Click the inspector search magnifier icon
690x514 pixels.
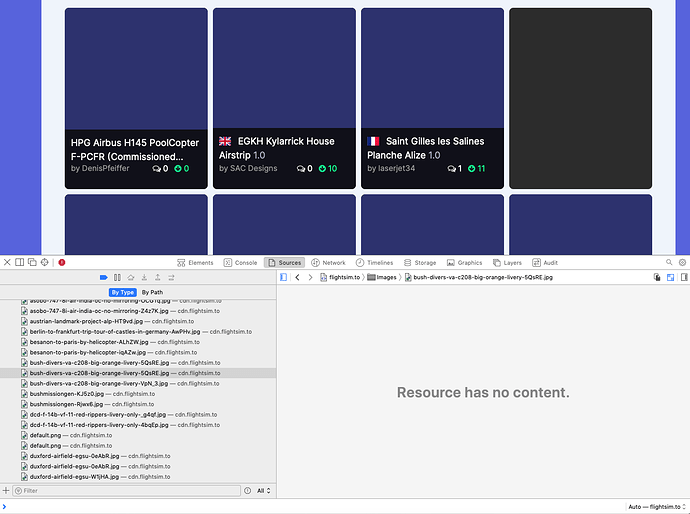(x=668, y=262)
